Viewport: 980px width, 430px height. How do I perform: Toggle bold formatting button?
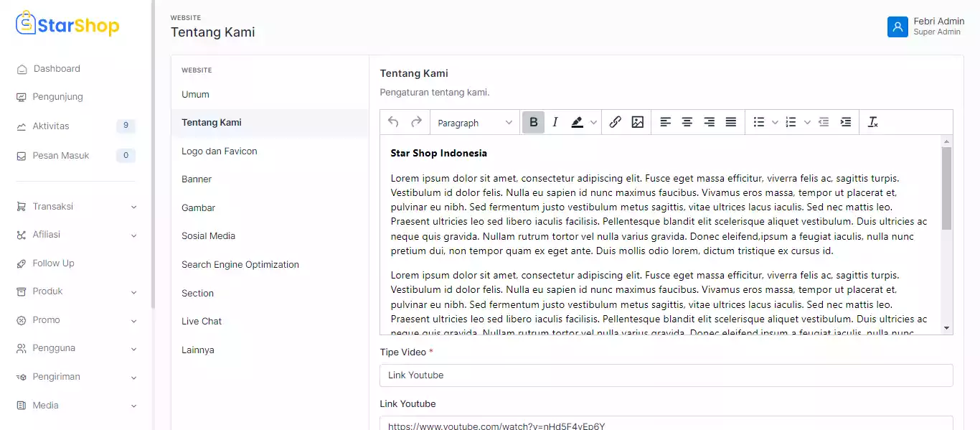[x=533, y=122]
